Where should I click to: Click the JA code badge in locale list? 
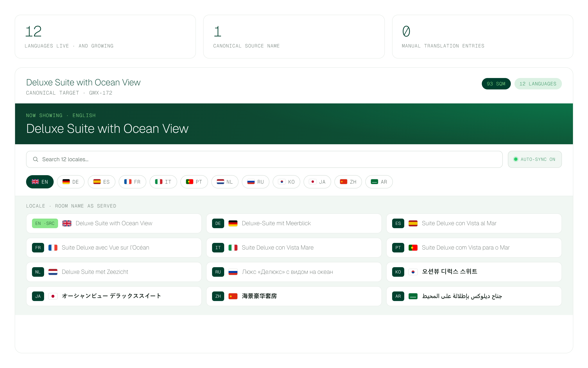(38, 296)
